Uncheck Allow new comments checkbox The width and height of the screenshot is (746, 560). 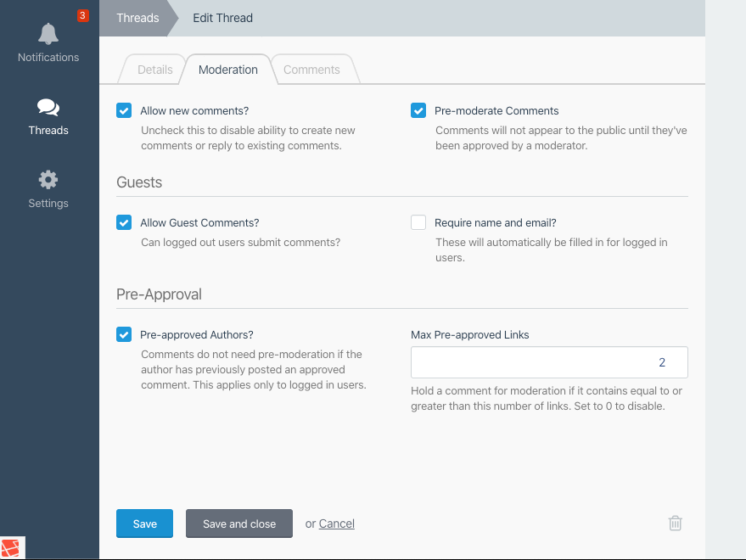(124, 110)
